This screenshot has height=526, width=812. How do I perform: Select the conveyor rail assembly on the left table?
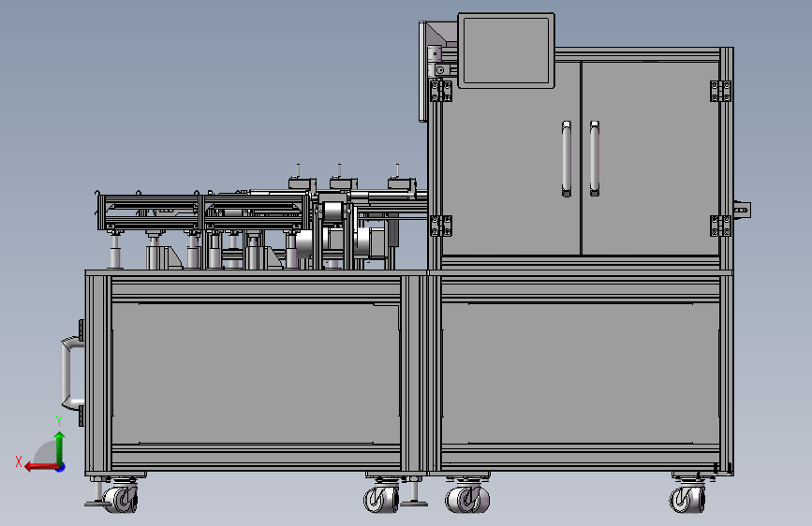coord(202,211)
